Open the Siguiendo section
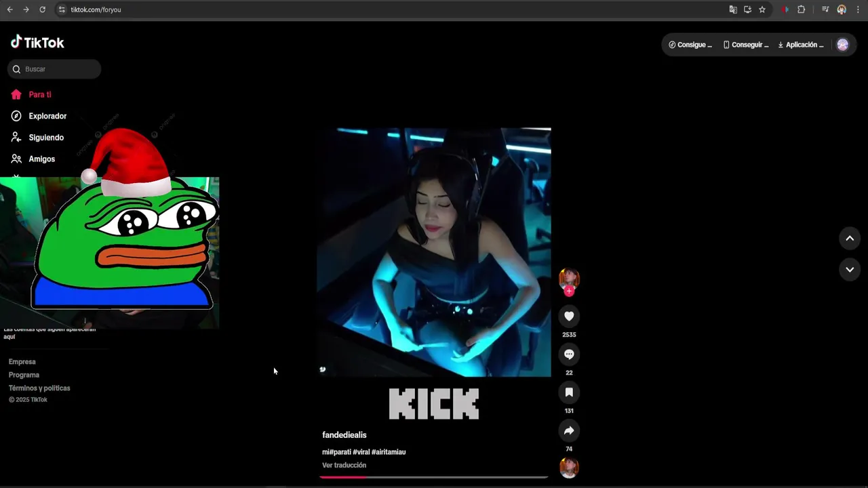The height and width of the screenshot is (488, 868). pyautogui.click(x=46, y=138)
